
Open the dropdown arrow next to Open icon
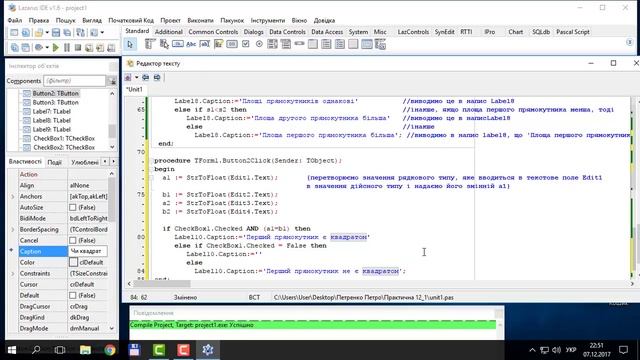47,33
